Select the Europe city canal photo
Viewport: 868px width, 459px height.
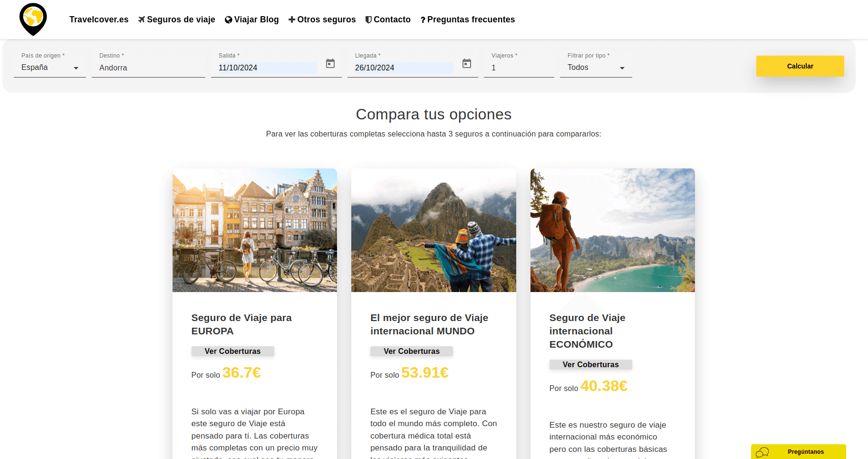point(255,230)
